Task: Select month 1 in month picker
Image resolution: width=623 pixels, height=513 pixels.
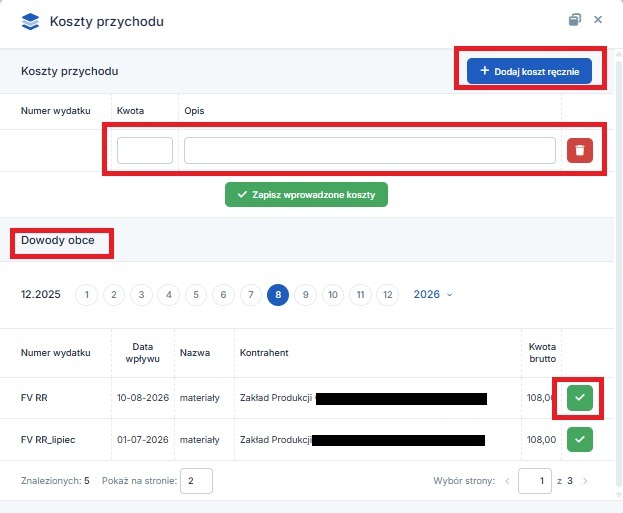Action: coord(87,295)
